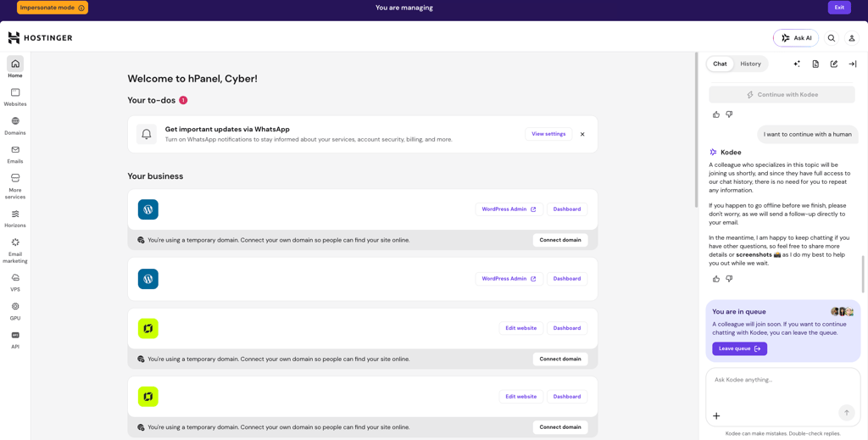The height and width of the screenshot is (440, 868).
Task: Click second WordPress site logo
Action: coord(147,279)
